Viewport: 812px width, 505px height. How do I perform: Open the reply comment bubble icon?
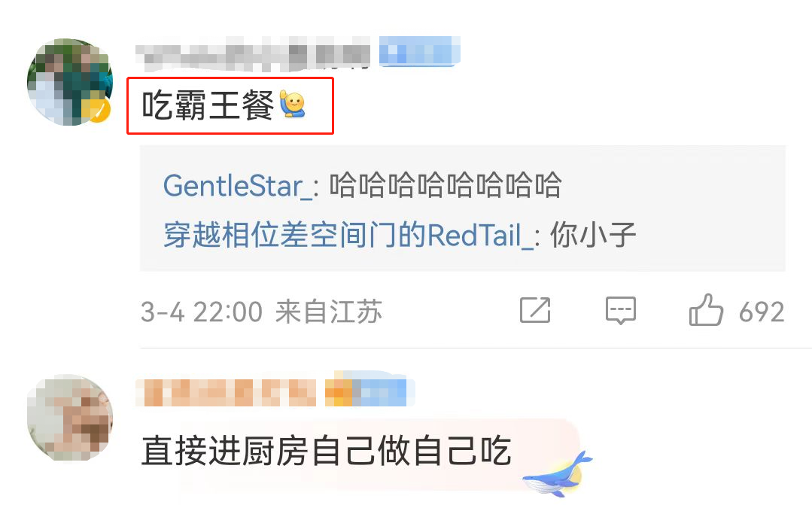620,310
